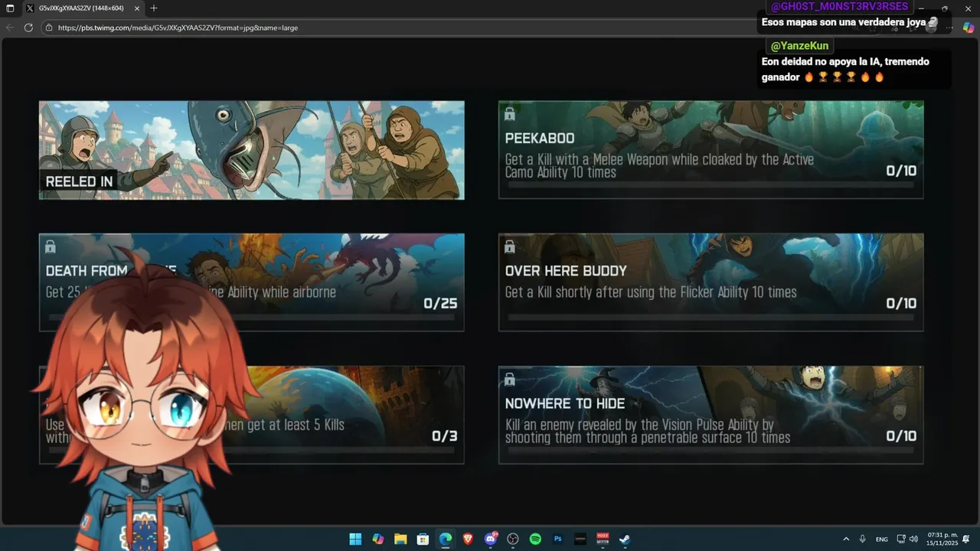
Task: Open Microsoft Store from the taskbar
Action: 423,539
